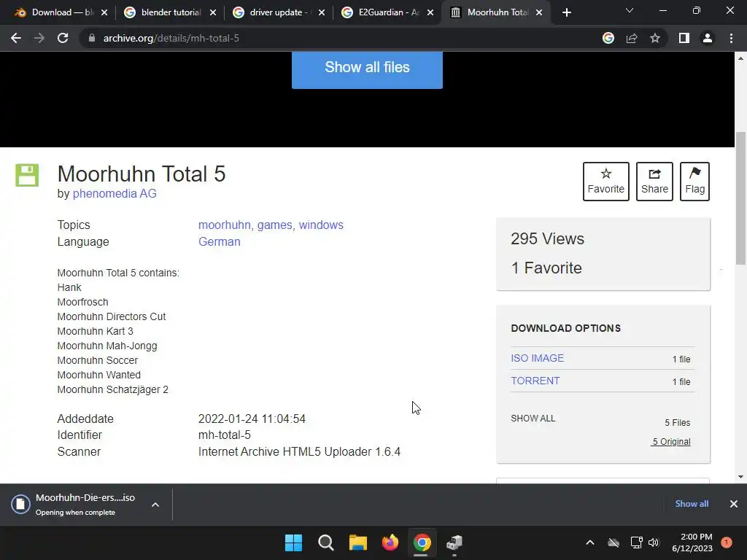Open File Explorer from taskbar

click(357, 542)
